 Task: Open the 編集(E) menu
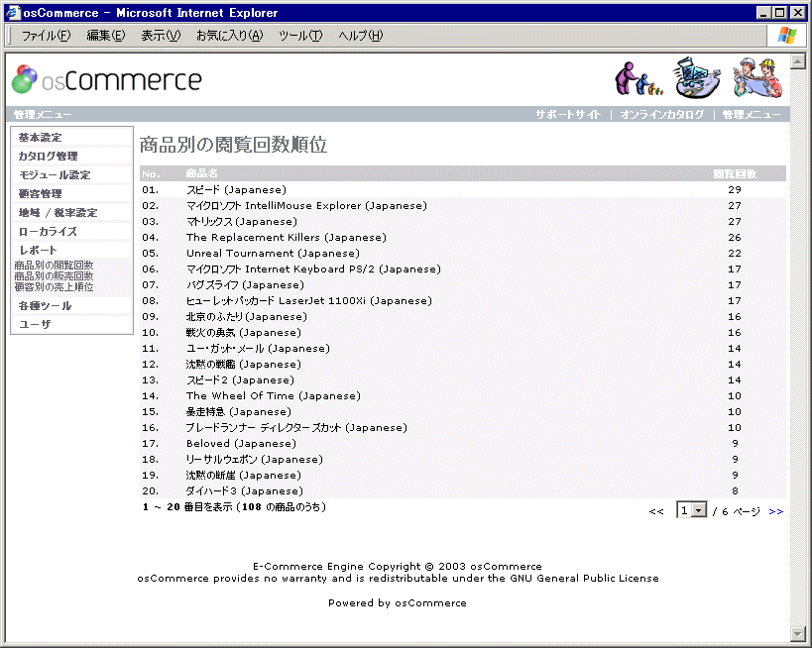(x=106, y=36)
